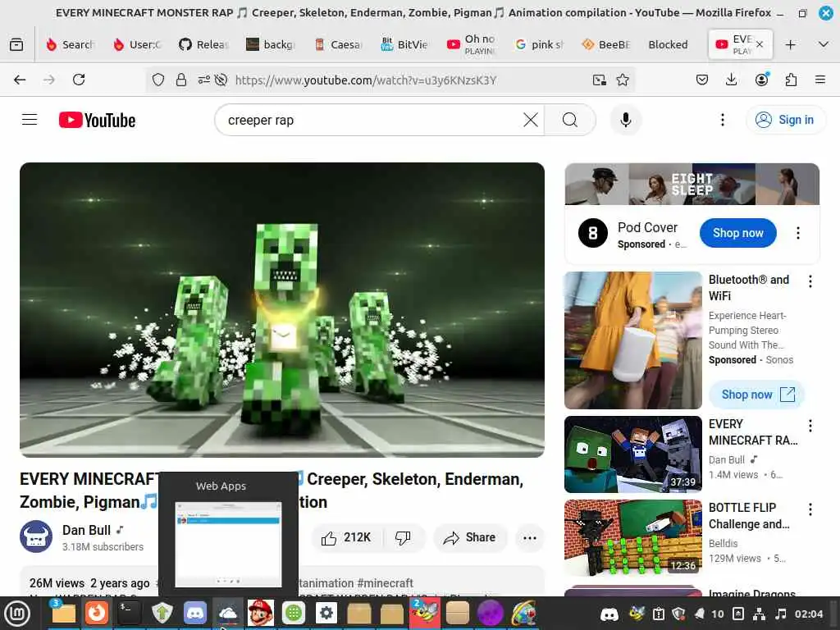Switch to the User:C tab

tap(137, 44)
